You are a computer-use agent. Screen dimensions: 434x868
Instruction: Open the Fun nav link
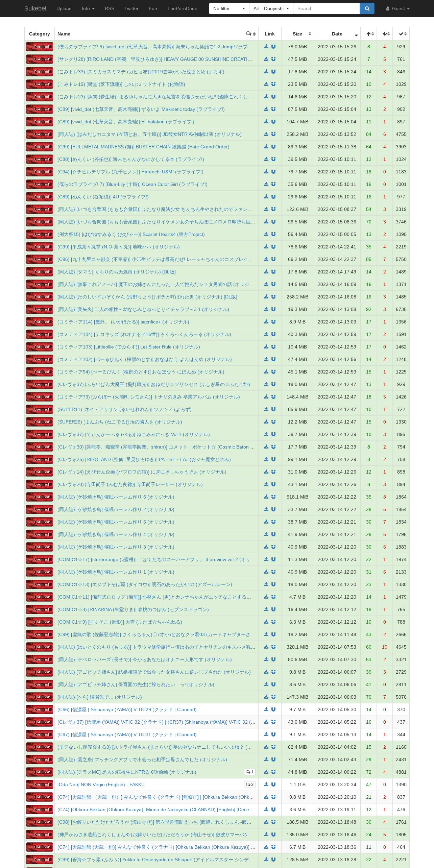pyautogui.click(x=153, y=8)
